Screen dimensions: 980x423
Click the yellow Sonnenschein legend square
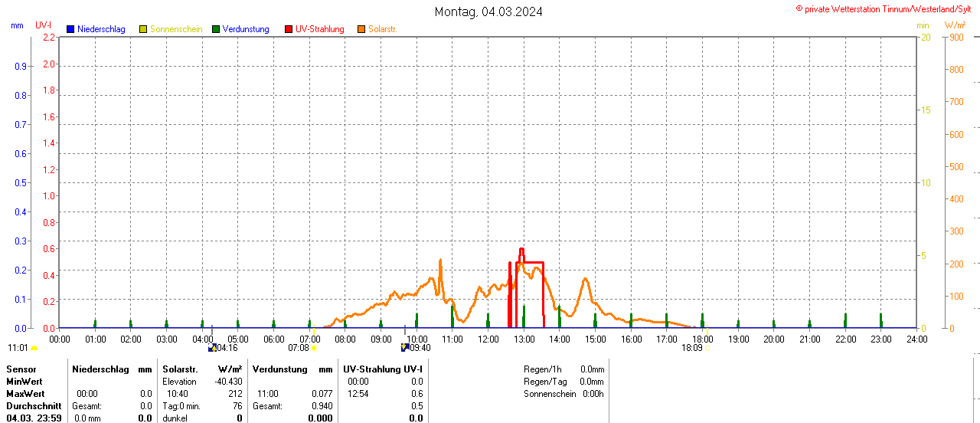tap(143, 29)
